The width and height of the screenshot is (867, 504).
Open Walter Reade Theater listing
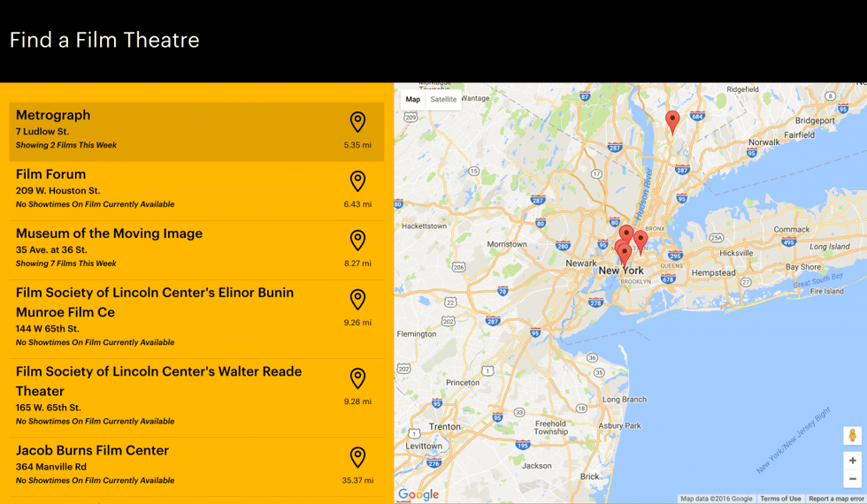[x=196, y=399]
